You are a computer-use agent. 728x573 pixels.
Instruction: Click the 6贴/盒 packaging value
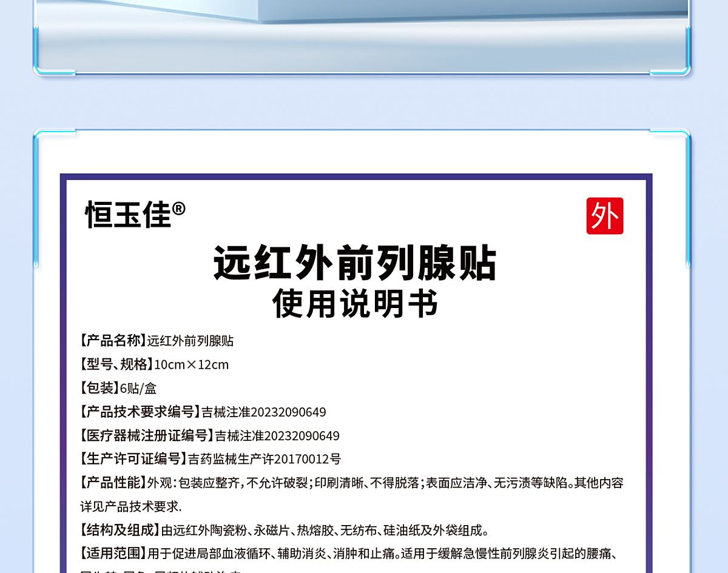click(x=138, y=388)
